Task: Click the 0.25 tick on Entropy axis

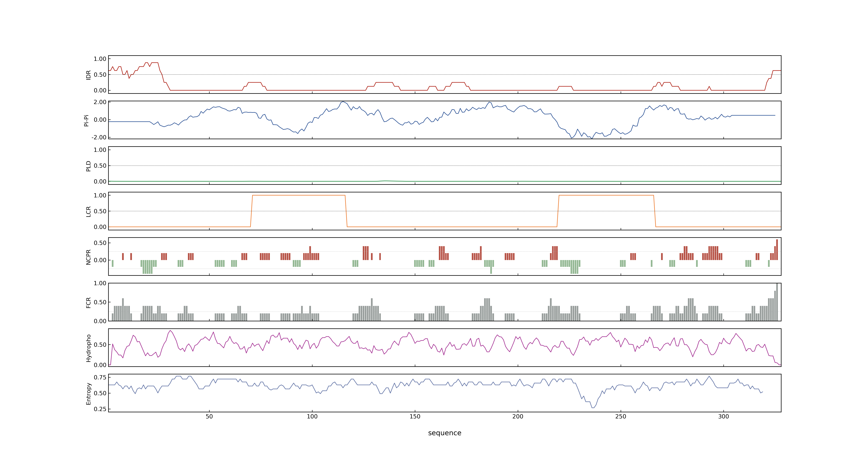Action: pos(100,409)
